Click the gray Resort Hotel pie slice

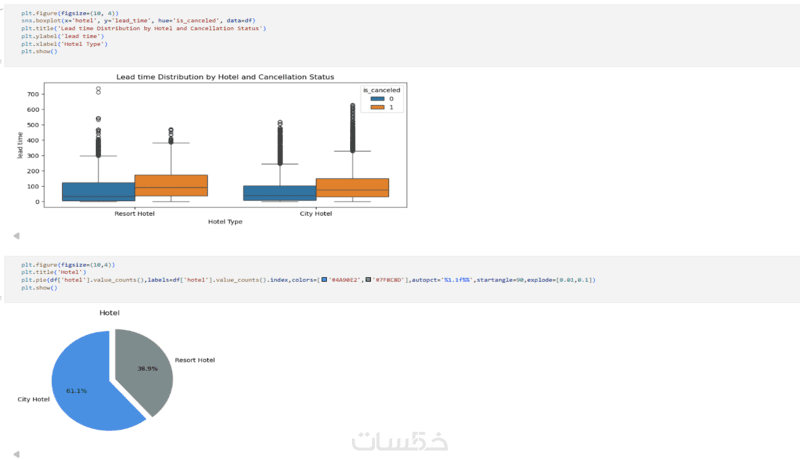coord(145,370)
